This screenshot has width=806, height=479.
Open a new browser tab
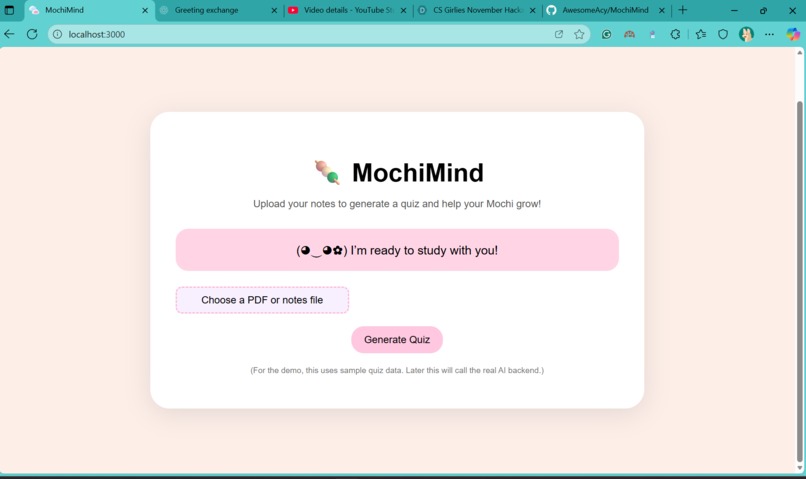click(x=683, y=10)
